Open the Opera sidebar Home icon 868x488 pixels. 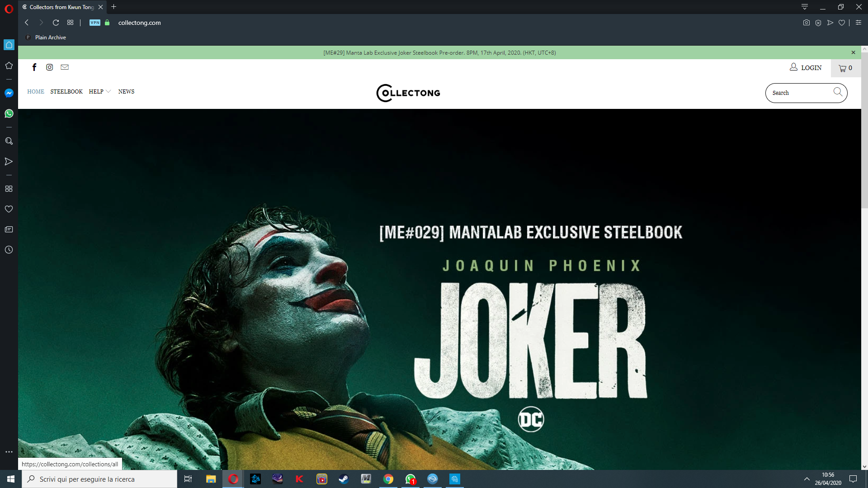click(x=9, y=45)
